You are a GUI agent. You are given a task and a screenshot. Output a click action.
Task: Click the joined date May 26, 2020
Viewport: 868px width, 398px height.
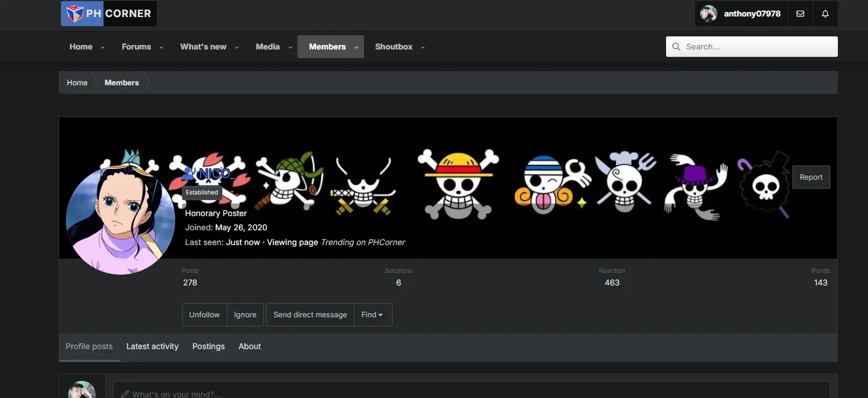click(x=241, y=227)
